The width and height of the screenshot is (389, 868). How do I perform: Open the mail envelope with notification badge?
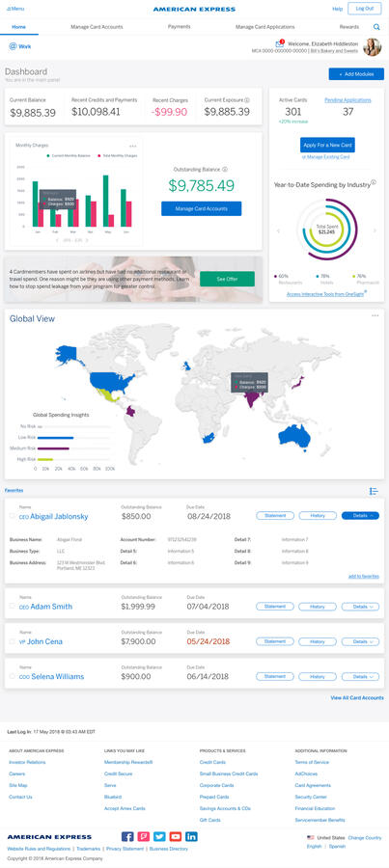tap(279, 43)
